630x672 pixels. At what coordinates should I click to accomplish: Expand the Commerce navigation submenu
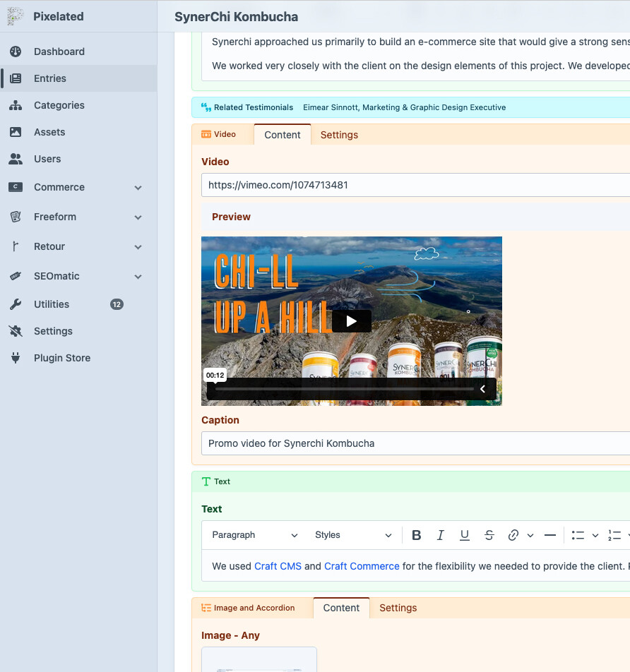(x=138, y=188)
